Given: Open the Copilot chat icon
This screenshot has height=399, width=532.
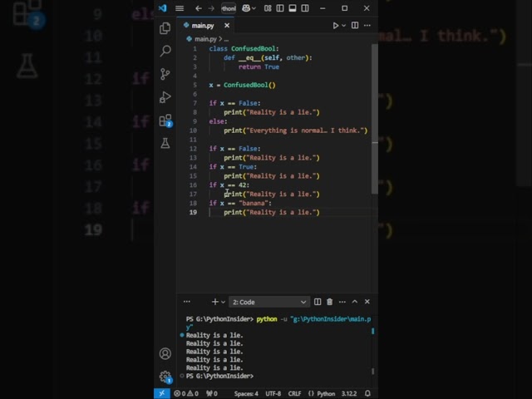Looking at the screenshot, I should pos(246,8).
